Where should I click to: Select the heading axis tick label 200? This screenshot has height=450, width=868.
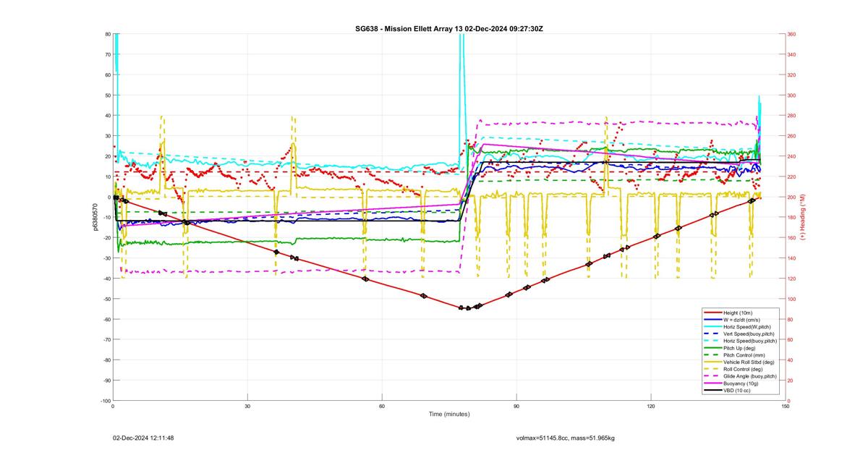[x=791, y=198]
